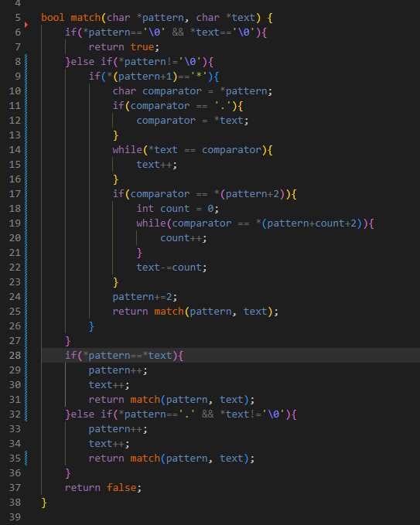Image resolution: width=420 pixels, height=525 pixels.
Task: Click the 'while(*text == comparator)' condition
Action: coord(193,150)
